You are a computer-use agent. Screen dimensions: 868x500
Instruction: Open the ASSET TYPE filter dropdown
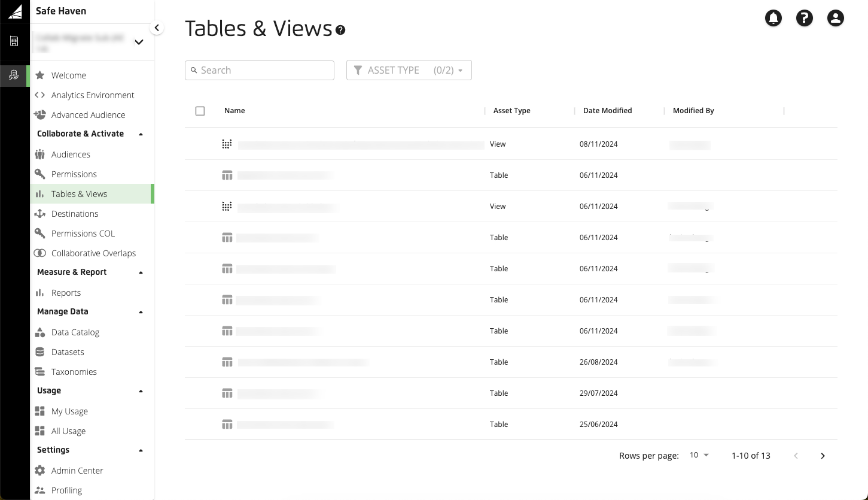409,70
